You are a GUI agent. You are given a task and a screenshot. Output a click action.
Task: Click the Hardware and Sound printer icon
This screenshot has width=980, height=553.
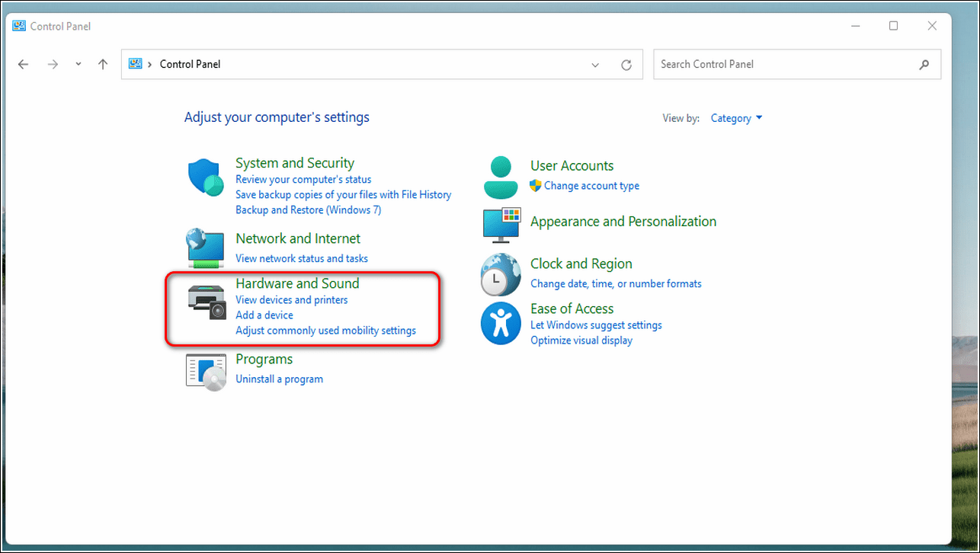[x=207, y=300]
